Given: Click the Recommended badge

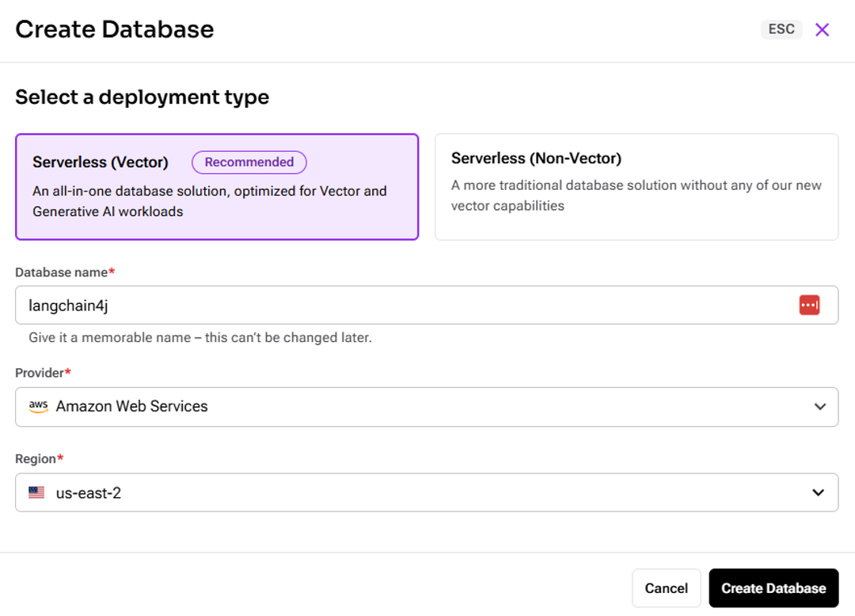Looking at the screenshot, I should tap(249, 162).
